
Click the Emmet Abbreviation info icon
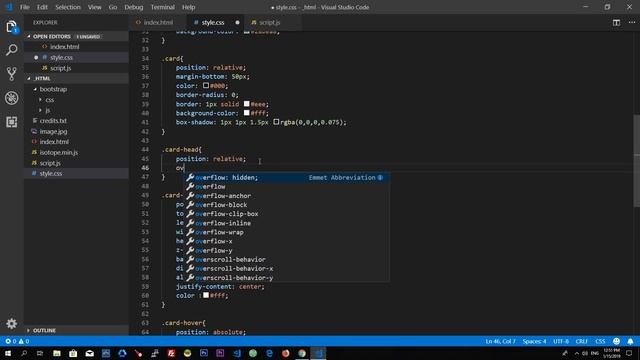[380, 178]
